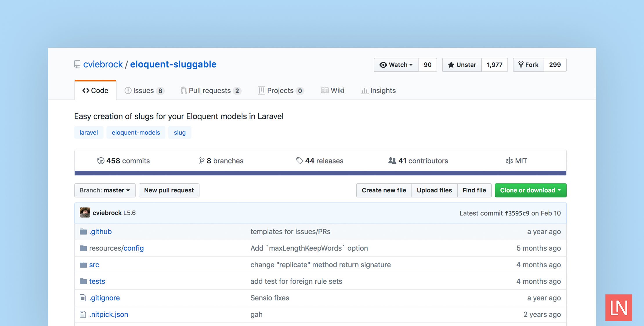Click the L5.6 commit message
Image resolution: width=644 pixels, height=326 pixels.
point(129,213)
